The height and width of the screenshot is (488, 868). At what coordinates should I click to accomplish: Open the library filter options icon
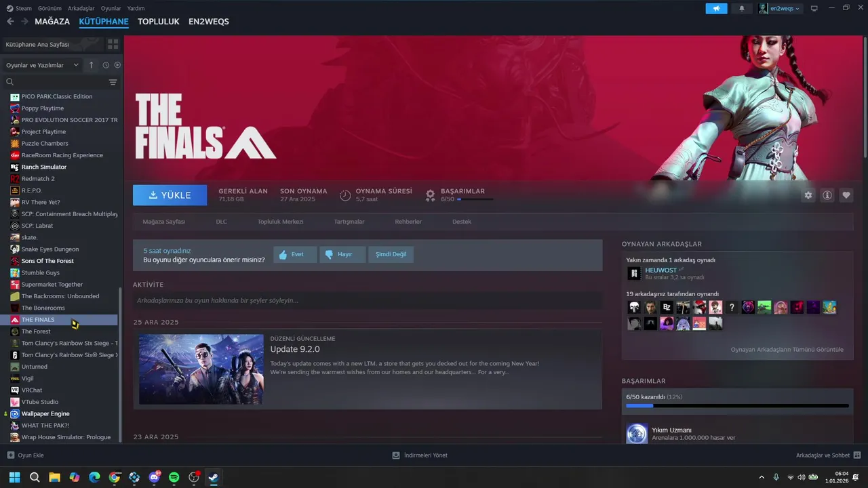click(x=113, y=82)
